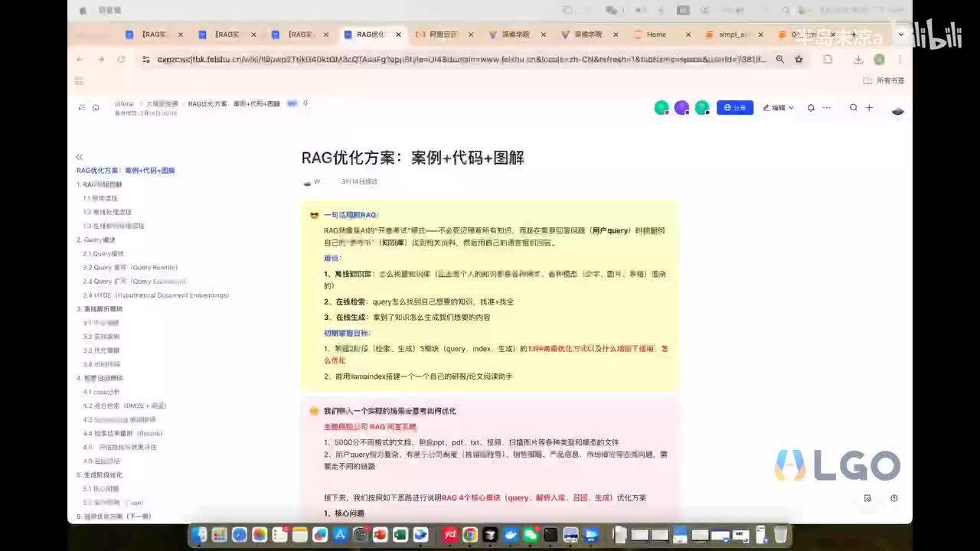The height and width of the screenshot is (551, 980).
Task: Jump to outline item 2. Query模块
Action: point(96,240)
